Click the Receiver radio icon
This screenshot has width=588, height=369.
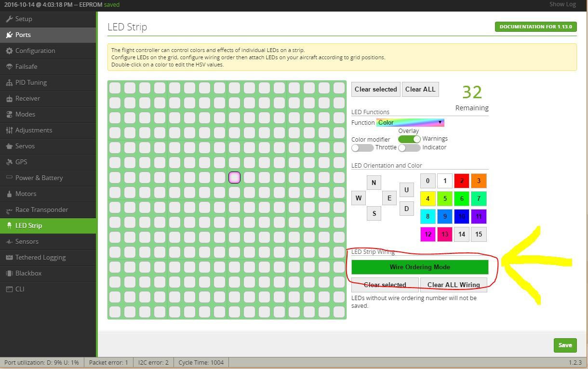tap(9, 98)
